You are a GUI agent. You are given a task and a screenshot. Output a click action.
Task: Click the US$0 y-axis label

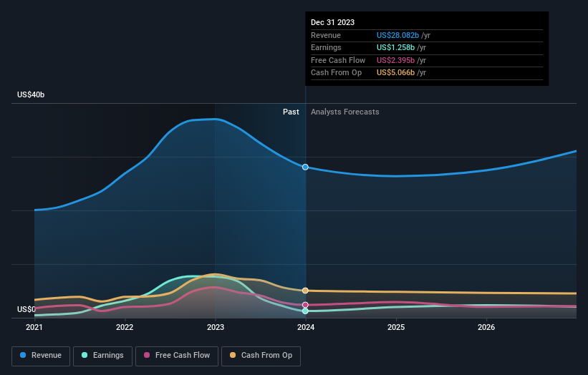[x=26, y=309]
